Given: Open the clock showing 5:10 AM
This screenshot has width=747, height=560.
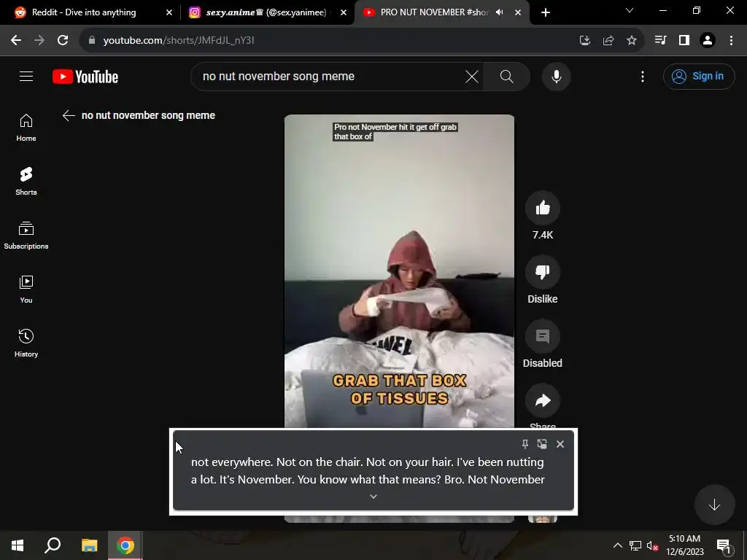Looking at the screenshot, I should (685, 545).
